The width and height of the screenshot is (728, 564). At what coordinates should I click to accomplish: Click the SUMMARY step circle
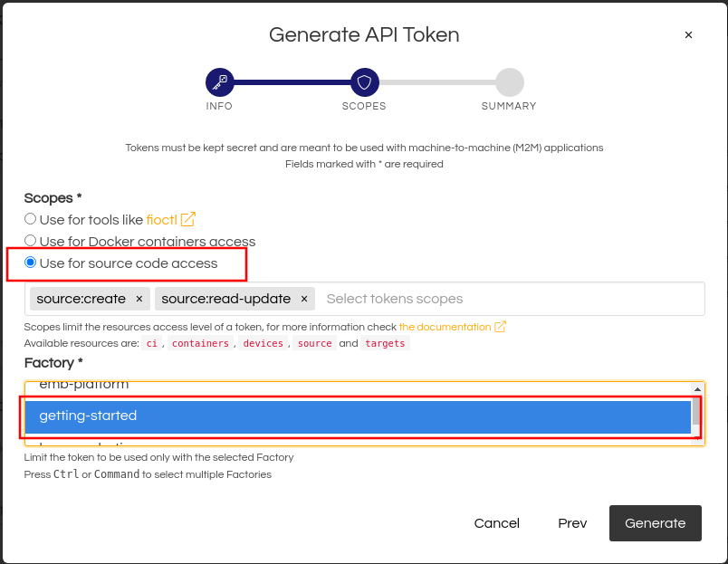509,82
